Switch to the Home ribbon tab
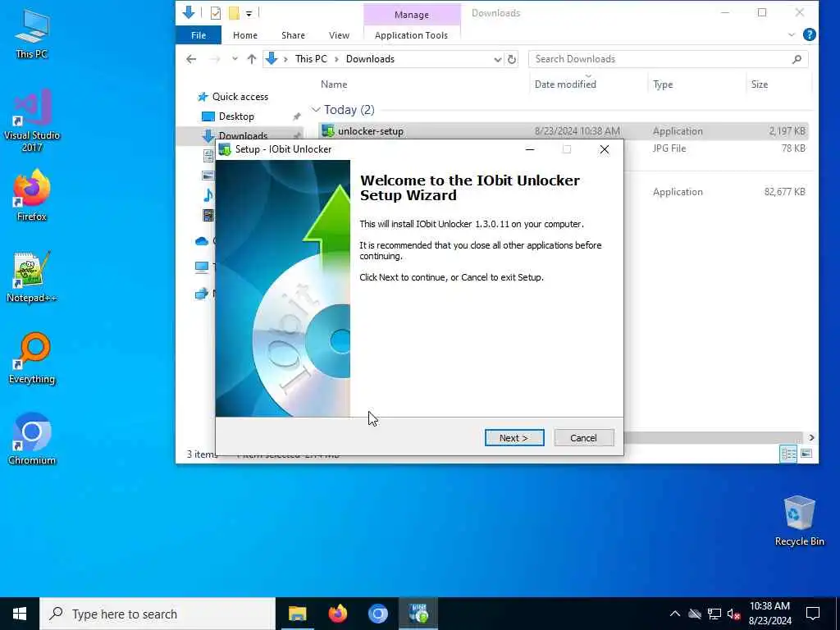 (244, 35)
